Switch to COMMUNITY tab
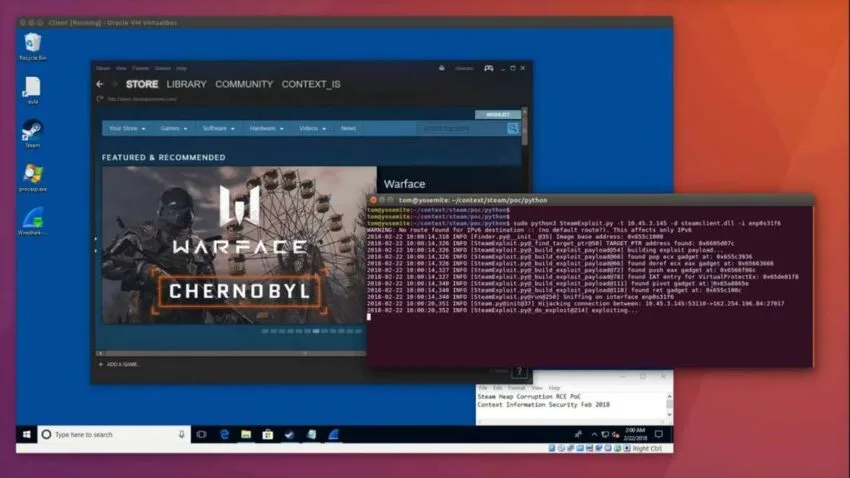850x478 pixels. point(244,84)
